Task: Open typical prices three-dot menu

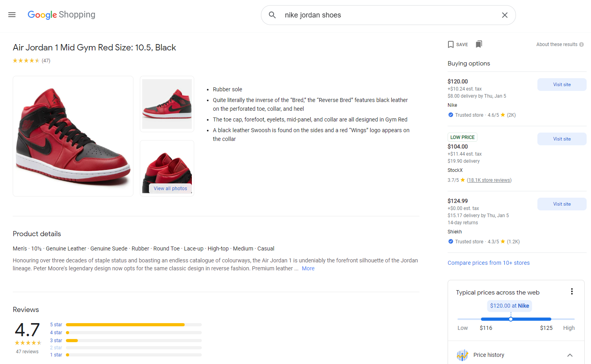Action: 572,291
